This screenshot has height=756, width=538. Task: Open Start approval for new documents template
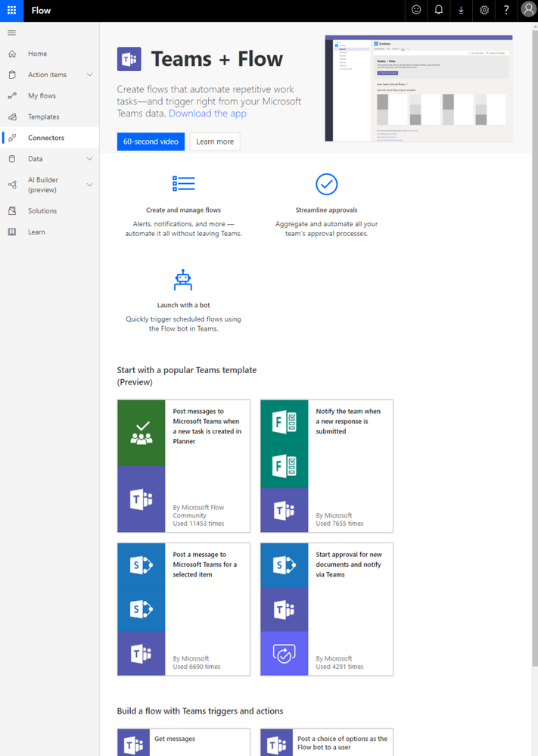point(327,609)
